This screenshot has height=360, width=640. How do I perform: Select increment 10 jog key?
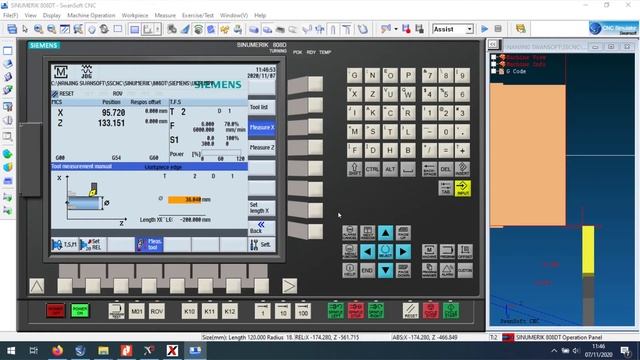[282, 311]
